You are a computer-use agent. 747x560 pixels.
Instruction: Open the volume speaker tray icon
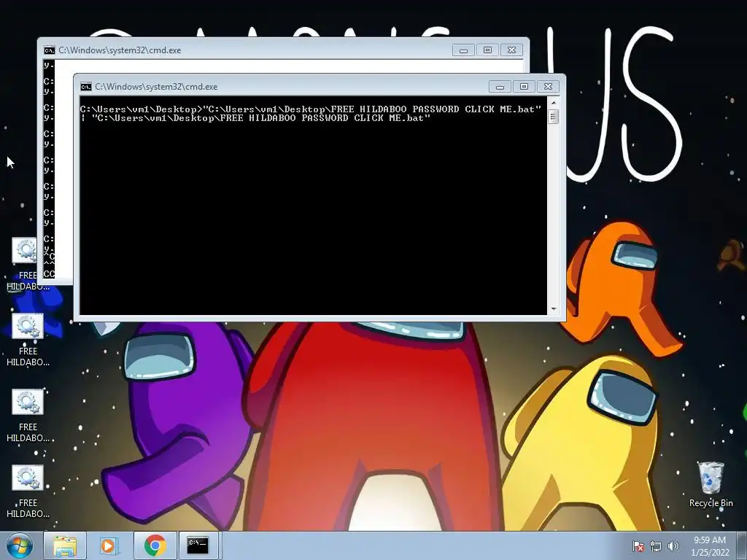(x=673, y=546)
